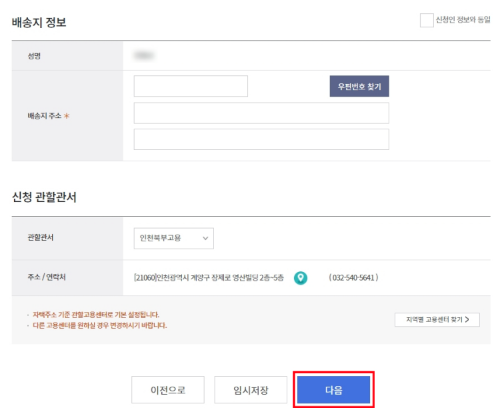Click the 주소 / 연락처 label
Viewport: 500px width, 411px height.
point(46,277)
